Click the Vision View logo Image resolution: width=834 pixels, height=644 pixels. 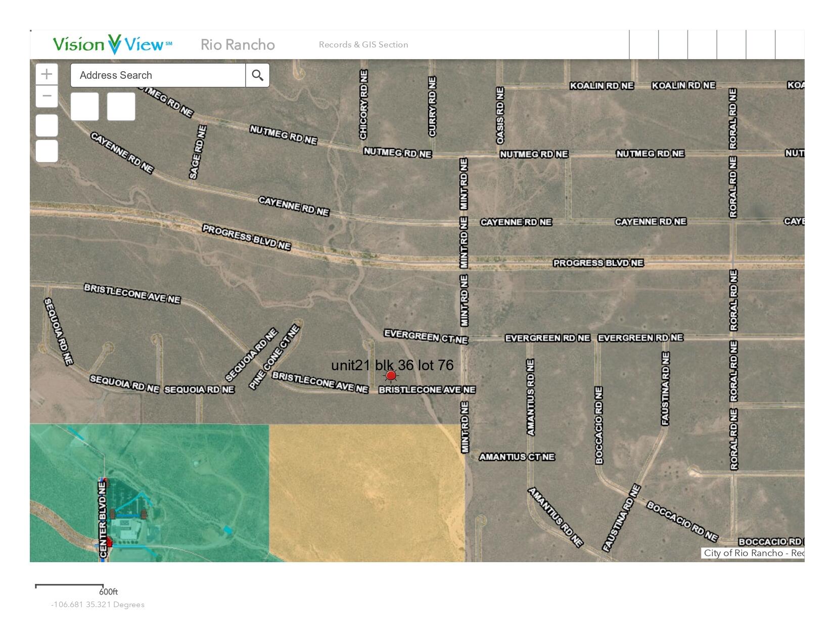pos(112,44)
